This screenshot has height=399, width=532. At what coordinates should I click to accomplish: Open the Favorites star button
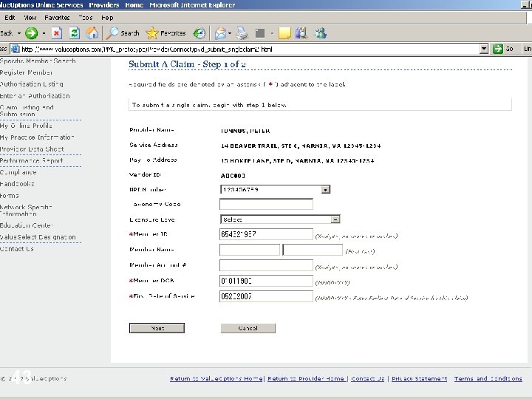[x=166, y=33]
